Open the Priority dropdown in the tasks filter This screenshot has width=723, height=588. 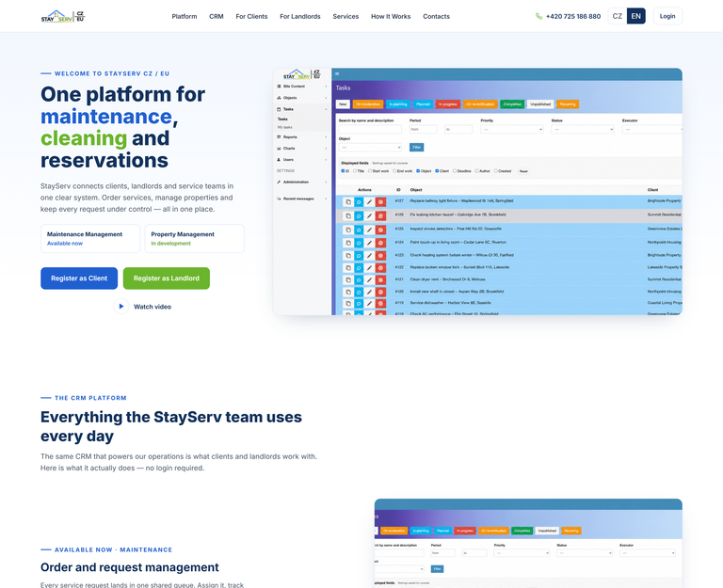coord(512,130)
